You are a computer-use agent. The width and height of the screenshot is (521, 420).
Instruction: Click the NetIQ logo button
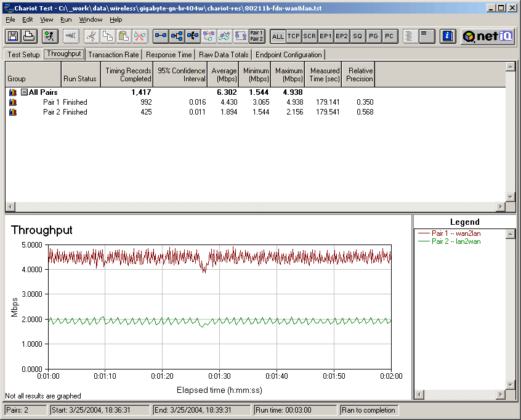point(488,36)
